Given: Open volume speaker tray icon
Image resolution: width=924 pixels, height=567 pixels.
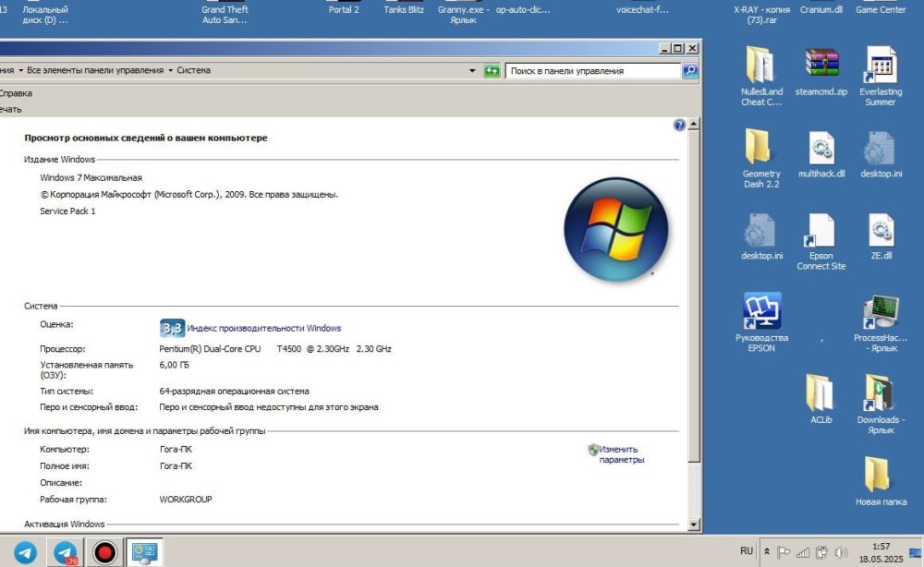Looking at the screenshot, I should (x=841, y=552).
